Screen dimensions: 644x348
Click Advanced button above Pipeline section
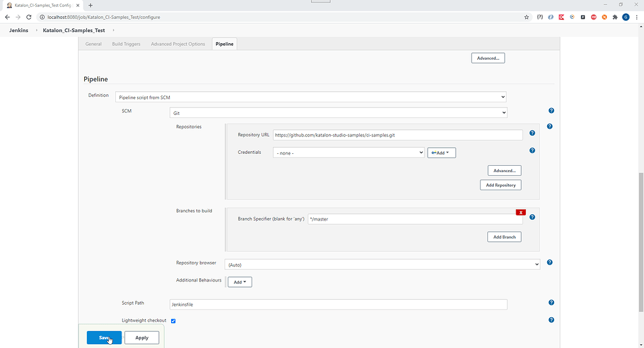488,58
